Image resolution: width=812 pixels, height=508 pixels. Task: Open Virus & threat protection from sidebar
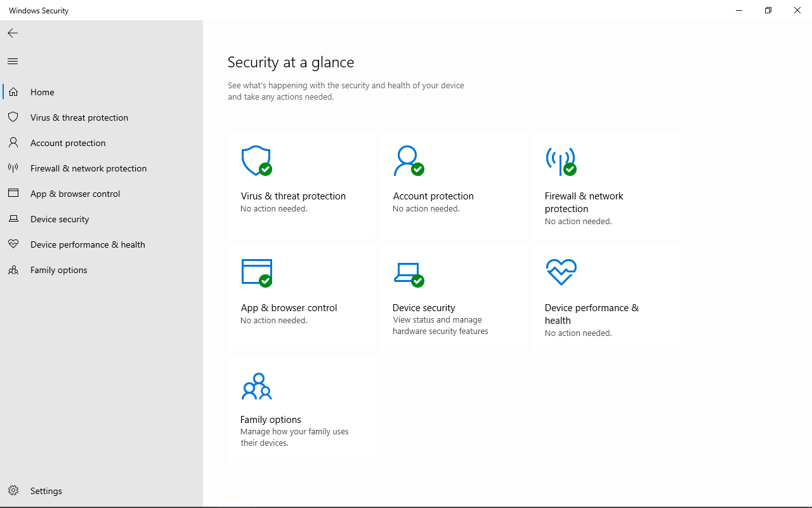point(79,117)
